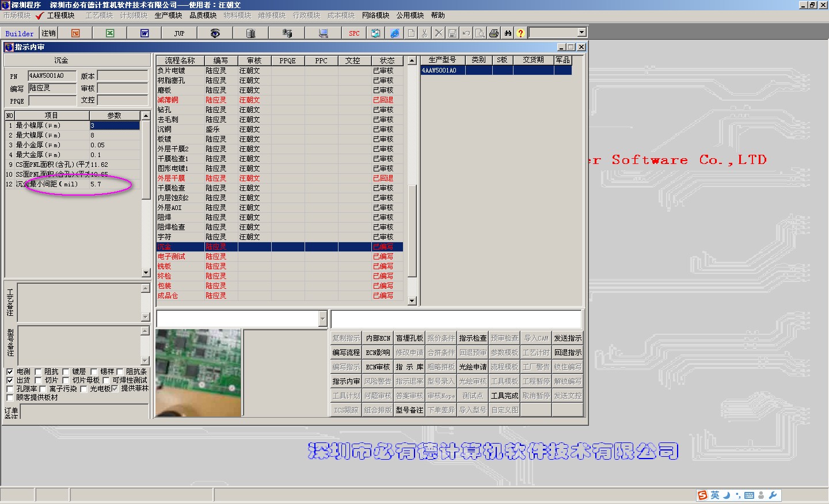This screenshot has height=504, width=829.
Task: Check the 顾客提供板材 checkbox
Action: pos(10,398)
